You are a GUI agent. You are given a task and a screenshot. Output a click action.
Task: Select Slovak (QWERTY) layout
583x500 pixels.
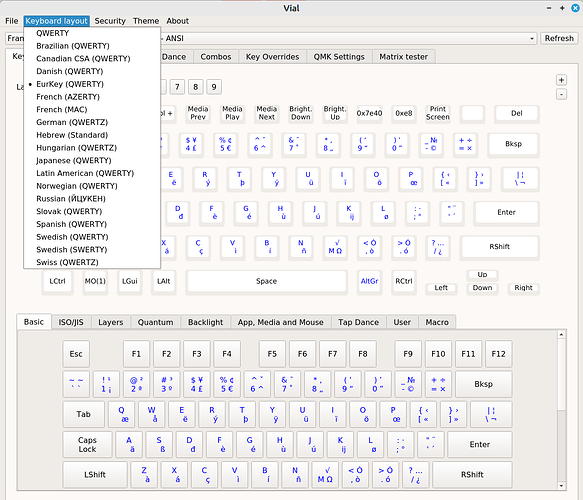pos(92,212)
